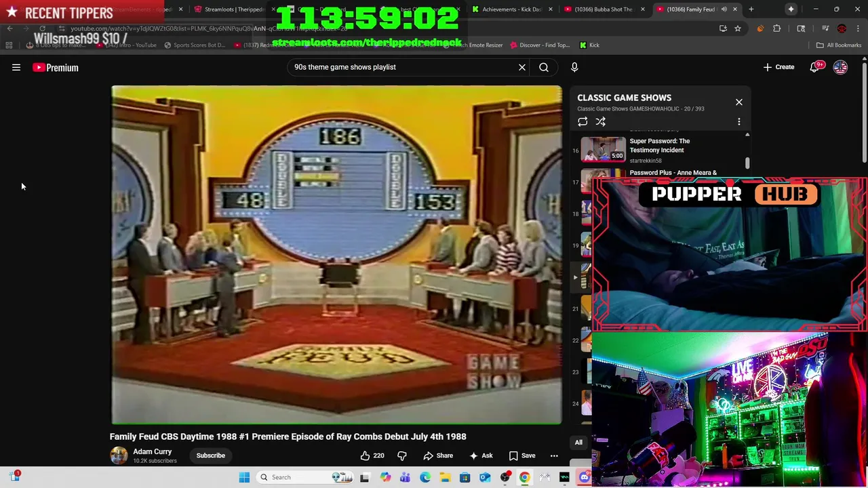This screenshot has height=488, width=868.
Task: Open the Adam Curry channel name link
Action: (x=153, y=451)
